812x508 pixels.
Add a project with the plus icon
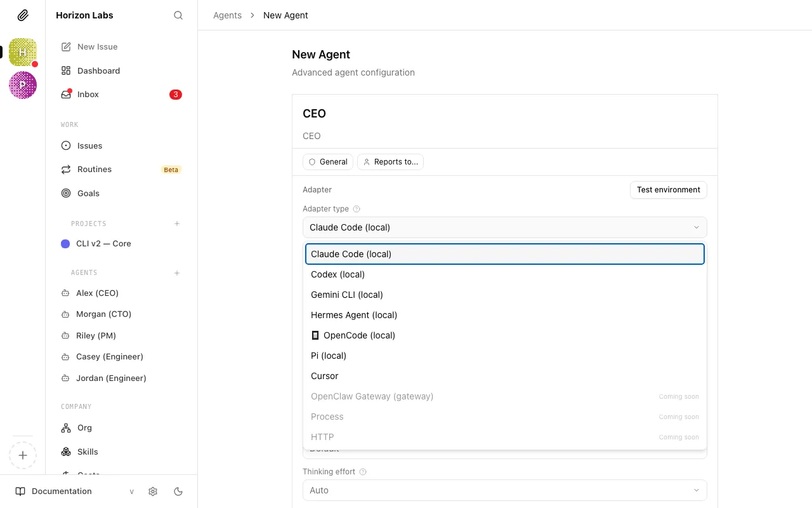click(x=177, y=224)
